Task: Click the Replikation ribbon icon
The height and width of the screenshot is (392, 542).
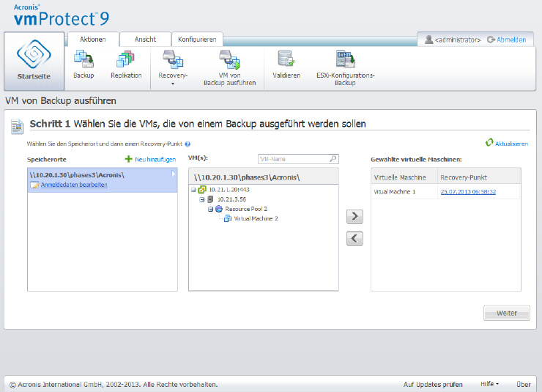Action: tap(125, 59)
